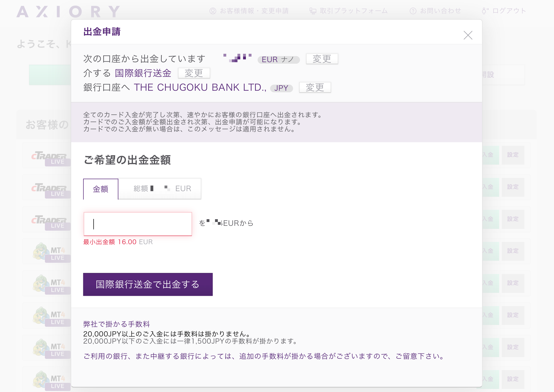This screenshot has width=554, height=392.
Task: Click 変更 next to the EUR ナノ account
Action: 322,59
